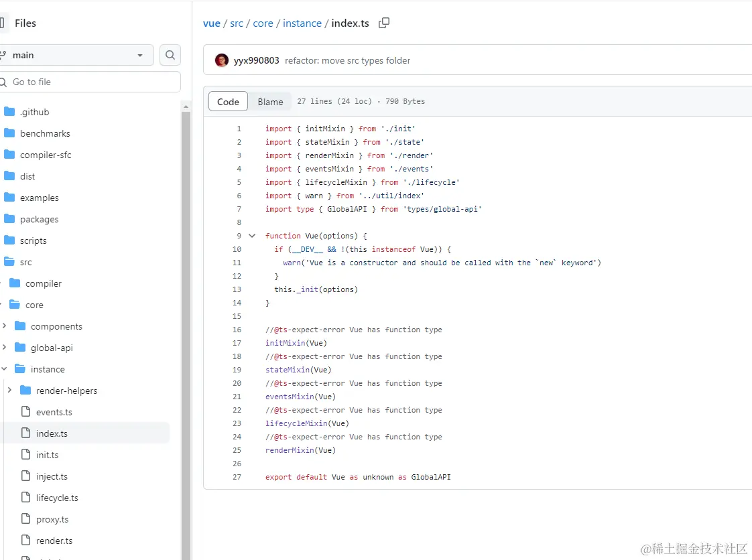
Task: Click the render-helpers folder icon
Action: [x=25, y=391]
